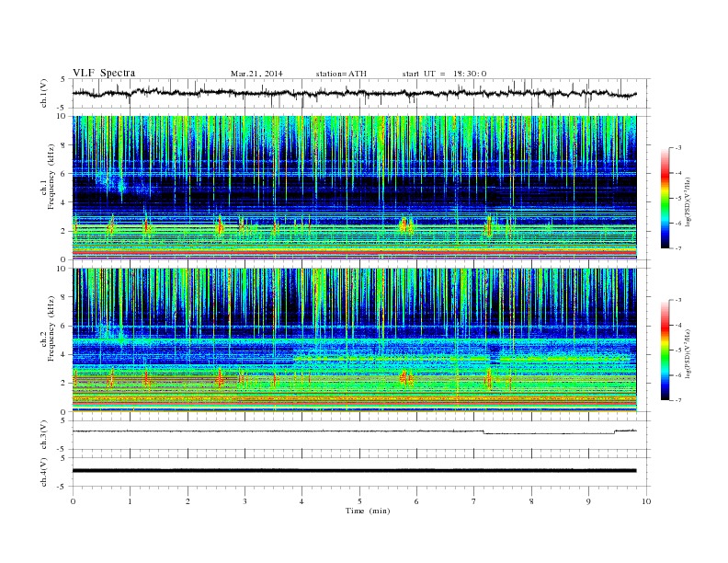This screenshot has height=563, width=728.
Task: Click the '0' tick on the time axis
Action: [x=73, y=501]
